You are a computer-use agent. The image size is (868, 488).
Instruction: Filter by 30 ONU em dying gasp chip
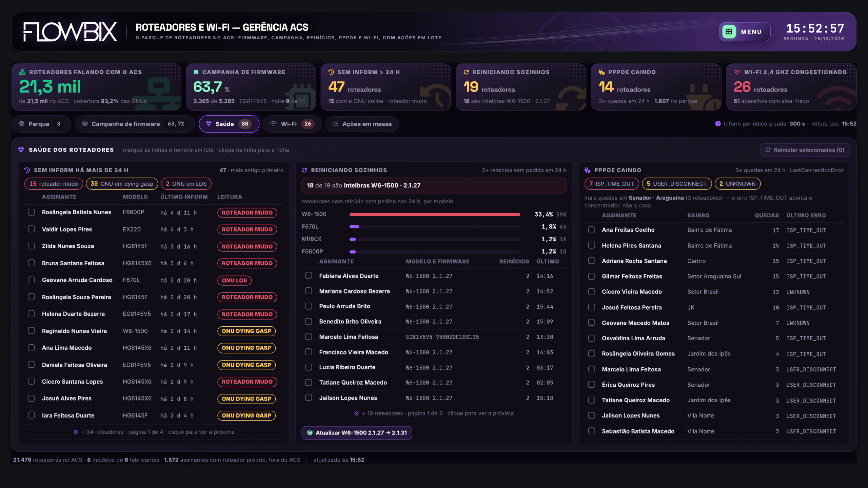point(122,184)
